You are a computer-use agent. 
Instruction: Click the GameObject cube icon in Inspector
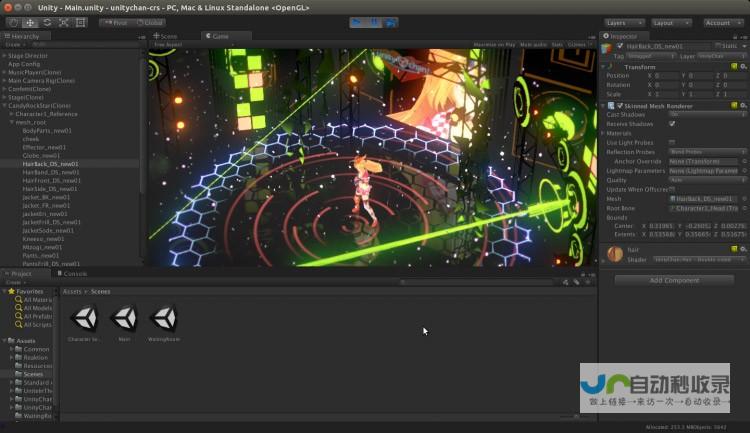(607, 48)
